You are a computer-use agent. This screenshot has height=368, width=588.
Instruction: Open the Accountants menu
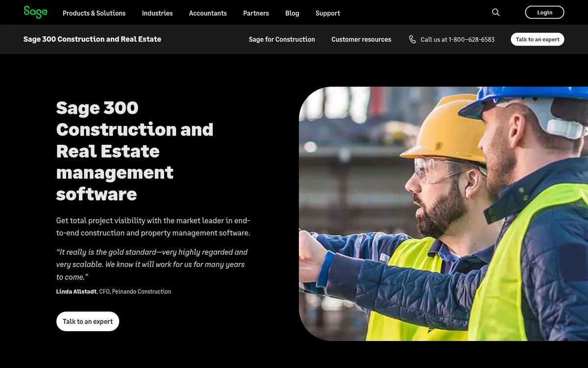[x=208, y=13]
